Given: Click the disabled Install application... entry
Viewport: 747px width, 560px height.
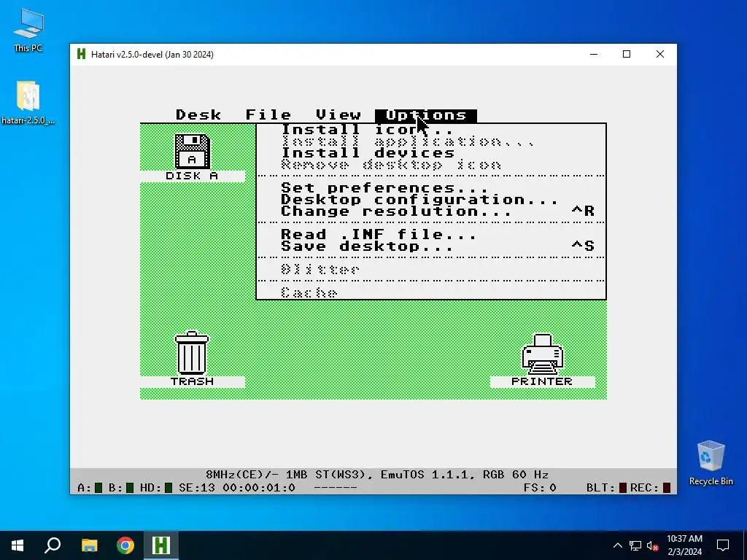Looking at the screenshot, I should coord(431,141).
